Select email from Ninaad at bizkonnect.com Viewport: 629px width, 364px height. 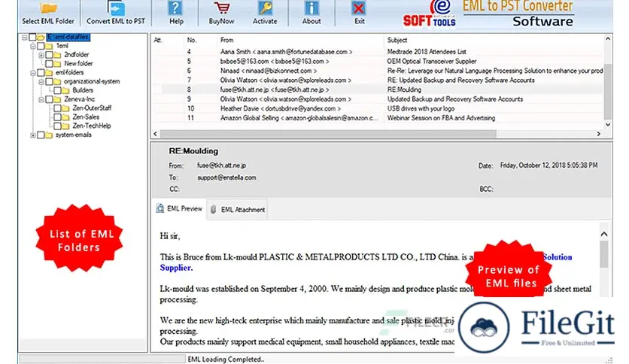point(377,71)
